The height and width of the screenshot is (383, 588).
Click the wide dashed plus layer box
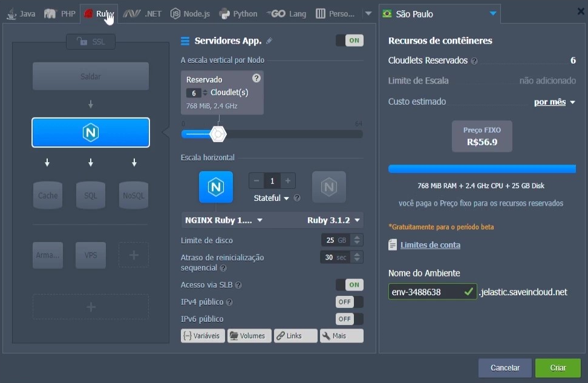(x=91, y=307)
